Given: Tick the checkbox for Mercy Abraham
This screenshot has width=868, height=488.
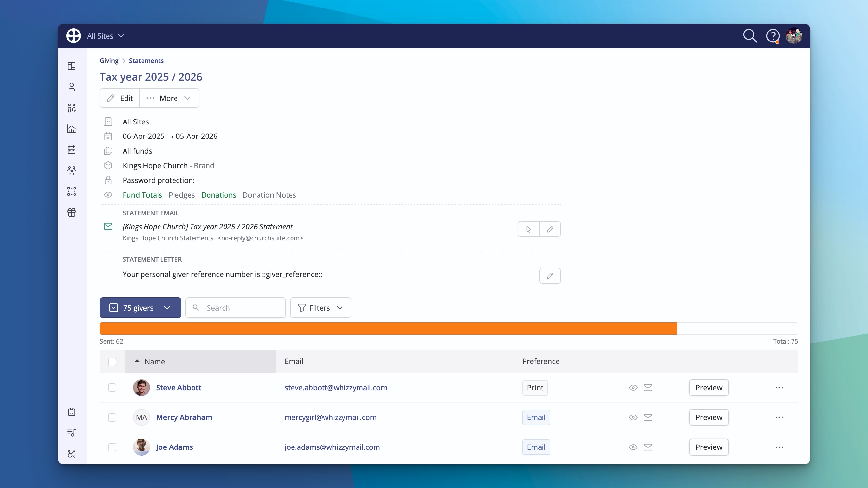Looking at the screenshot, I should tap(112, 417).
